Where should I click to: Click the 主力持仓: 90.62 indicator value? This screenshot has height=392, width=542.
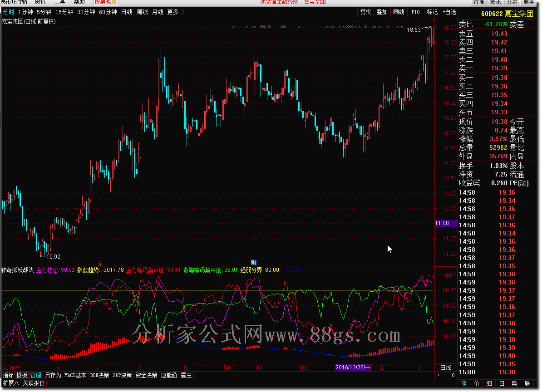(55, 270)
